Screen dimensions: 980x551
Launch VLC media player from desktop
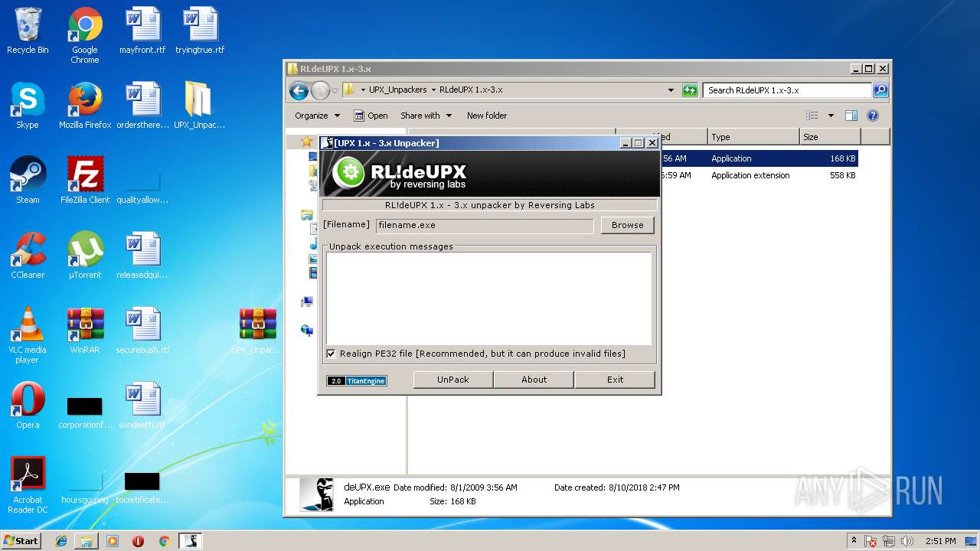28,335
